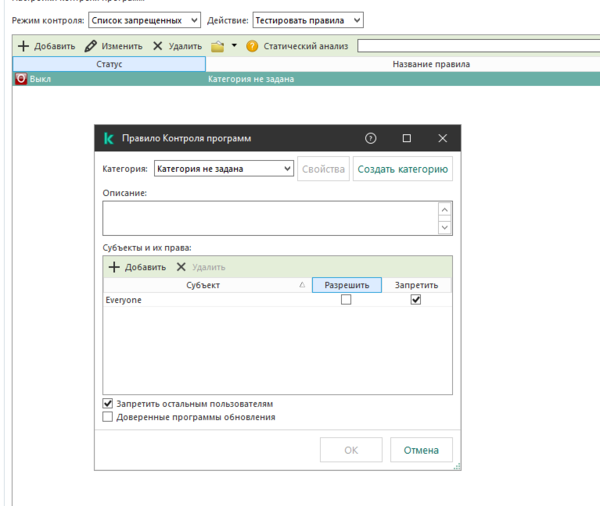Click plus icon Добавить in subjects list
This screenshot has height=506, width=600.
(114, 267)
